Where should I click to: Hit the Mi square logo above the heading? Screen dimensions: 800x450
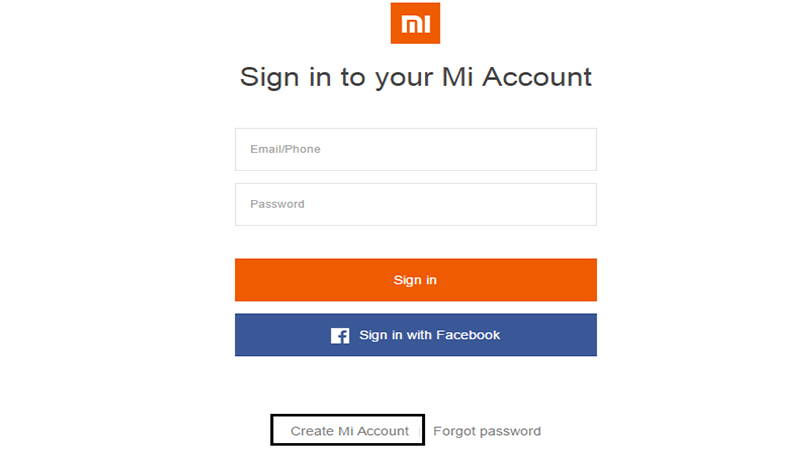[415, 24]
